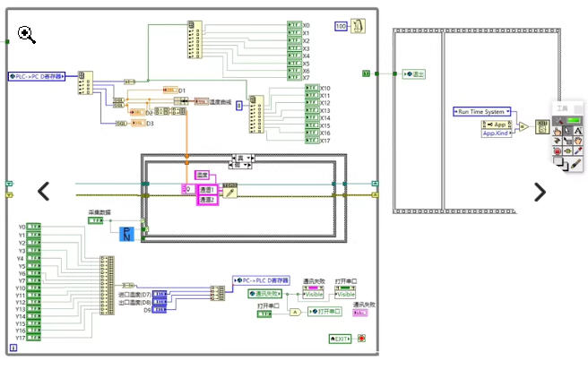Click the build array node with Y inputs

[108, 286]
